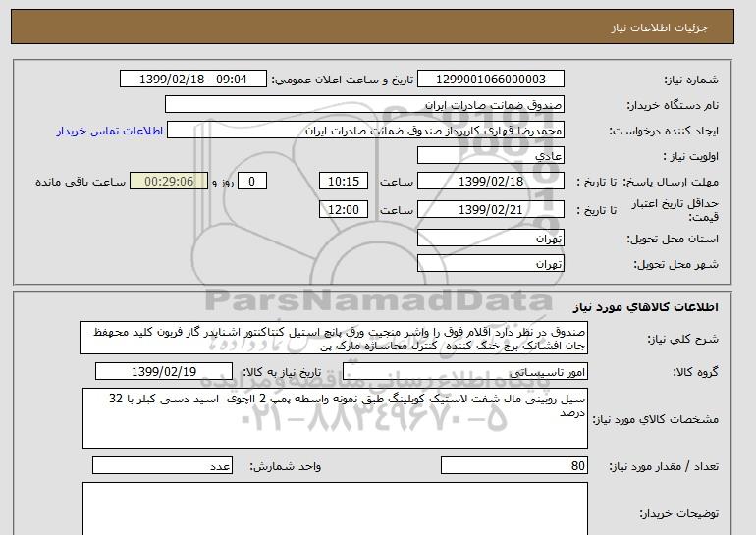
Task: Click the label نام دستگاه خریدار
Action: pyautogui.click(x=673, y=105)
